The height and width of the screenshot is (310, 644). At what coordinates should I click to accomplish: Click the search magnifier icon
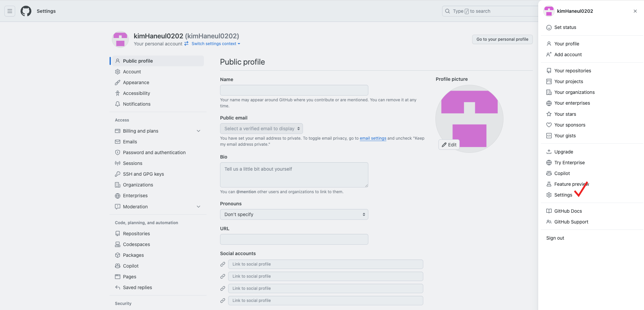coord(448,11)
